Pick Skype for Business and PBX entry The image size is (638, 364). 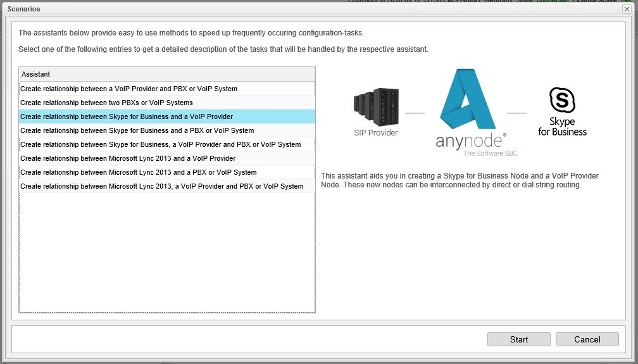137,130
